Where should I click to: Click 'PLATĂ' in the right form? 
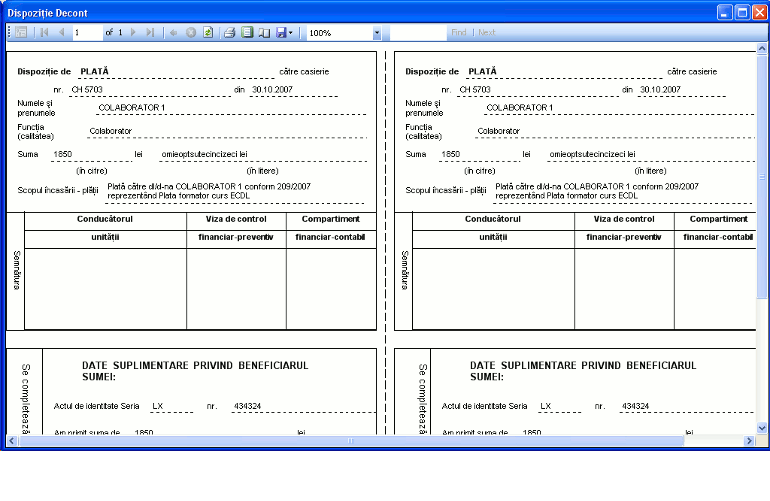point(482,71)
